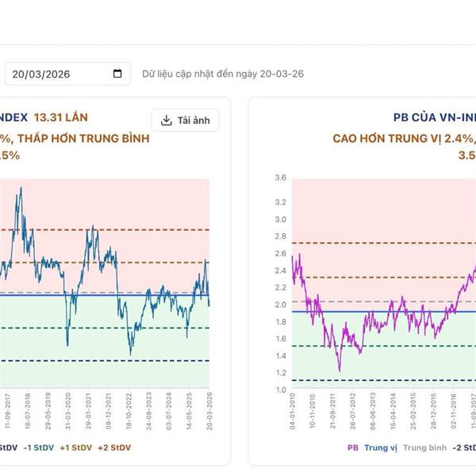Click the 04-01-2010 x-axis date label
Screen dimensions: 476x476
[x=293, y=411]
